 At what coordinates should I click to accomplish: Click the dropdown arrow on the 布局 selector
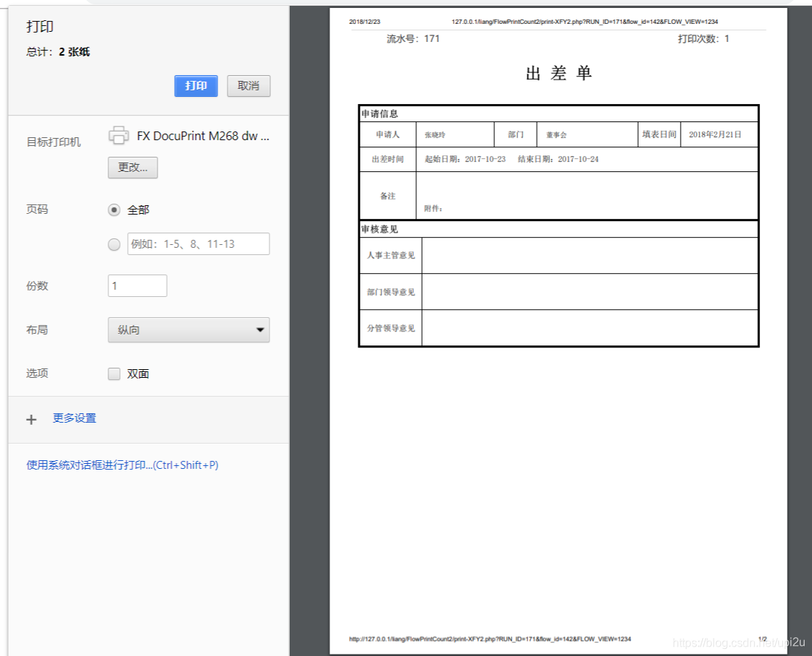pyautogui.click(x=260, y=330)
